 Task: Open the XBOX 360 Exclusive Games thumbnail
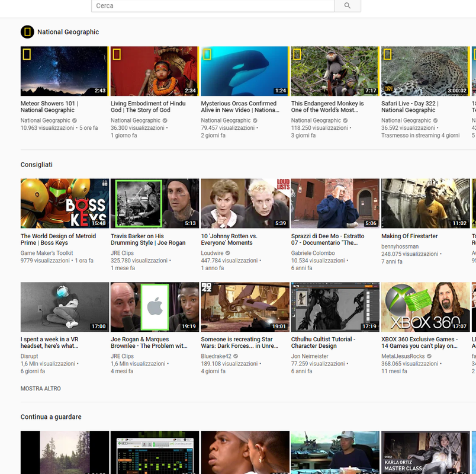tap(425, 306)
